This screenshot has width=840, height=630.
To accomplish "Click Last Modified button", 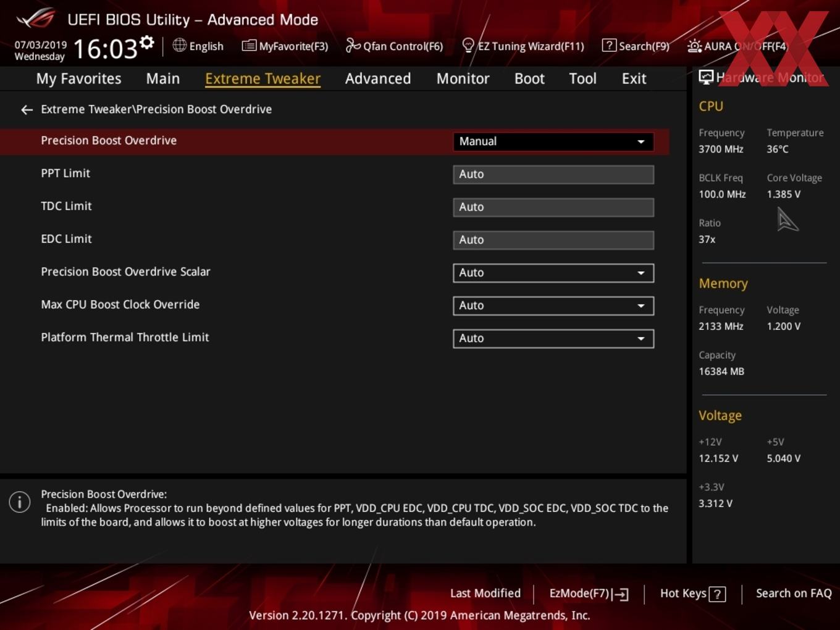I will click(485, 594).
